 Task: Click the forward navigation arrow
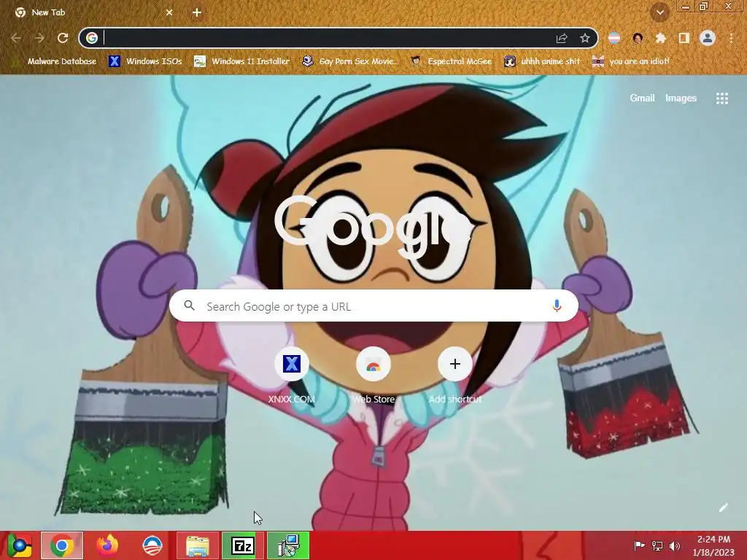(x=39, y=38)
